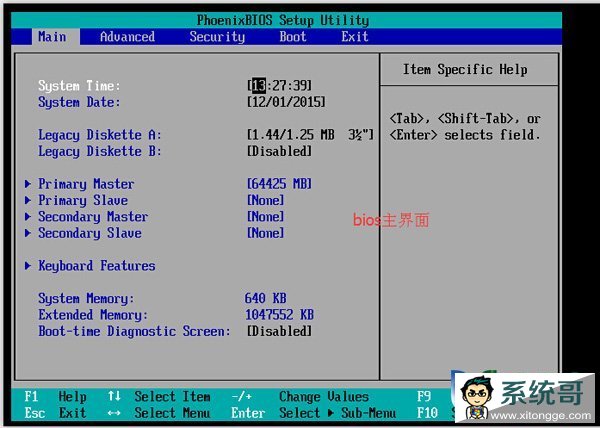Change Legacy Diskette A value

point(310,135)
